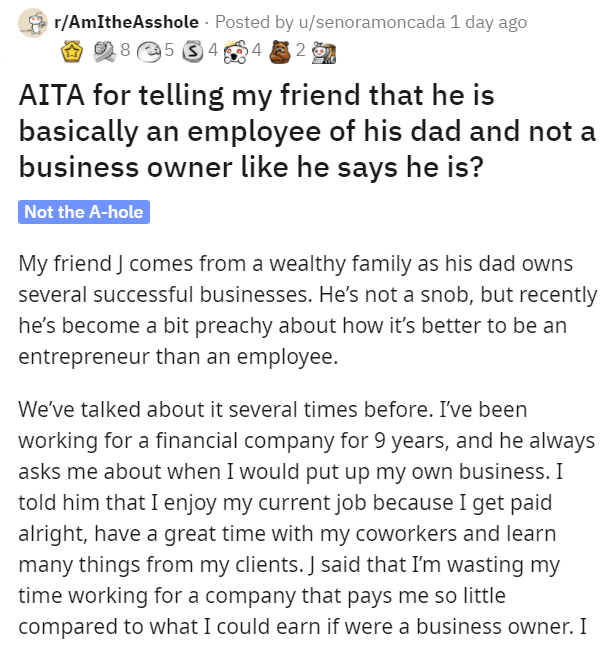Select the "Not the A-hole" flair tag
Screen dimensions: 611x648
[83, 212]
